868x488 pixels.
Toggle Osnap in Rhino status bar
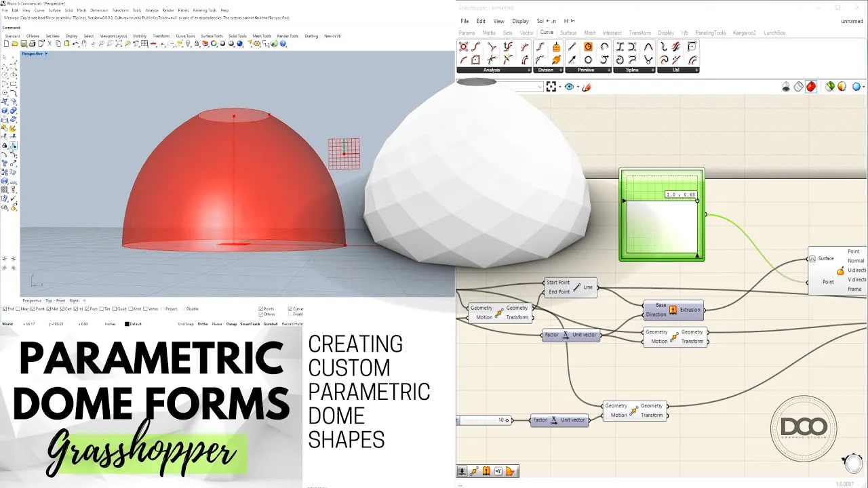[231, 324]
